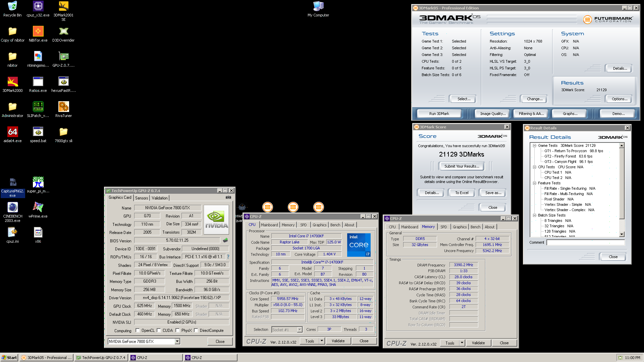
Task: Launch NiBiTor.exe desktop icon
Action: click(x=38, y=34)
